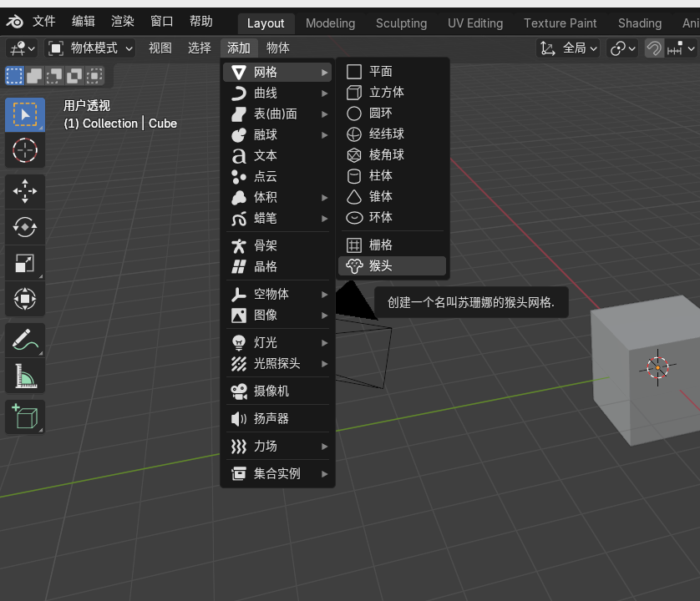Choose the Move tool
700x601 pixels.
click(25, 191)
